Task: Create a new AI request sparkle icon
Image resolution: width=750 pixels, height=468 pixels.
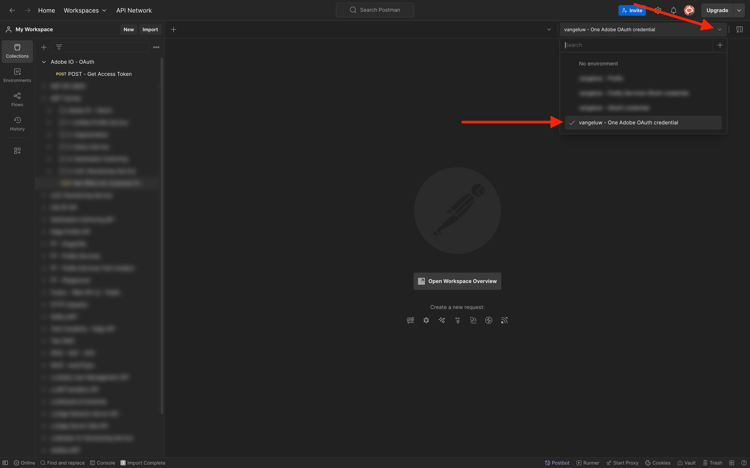Action: tap(442, 320)
